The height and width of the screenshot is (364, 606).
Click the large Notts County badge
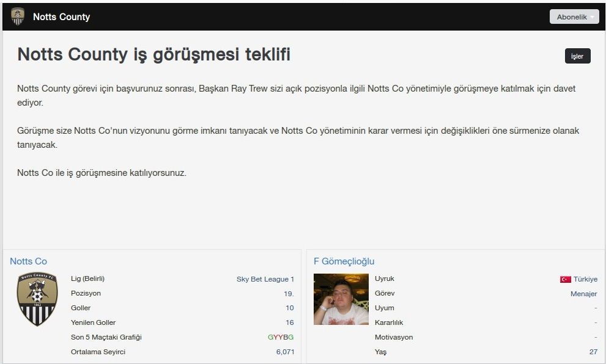[37, 299]
